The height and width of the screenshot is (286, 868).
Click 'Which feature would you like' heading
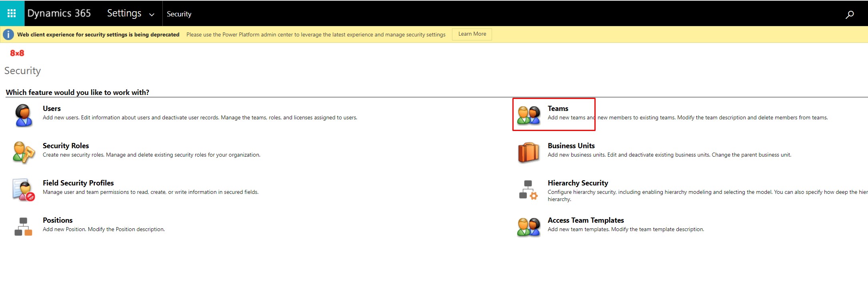pos(77,93)
